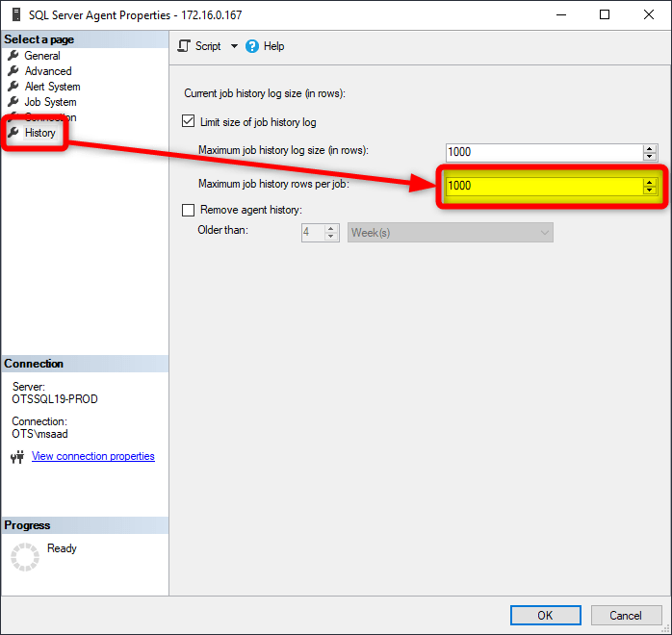Enable the Remove agent history checkbox

188,210
